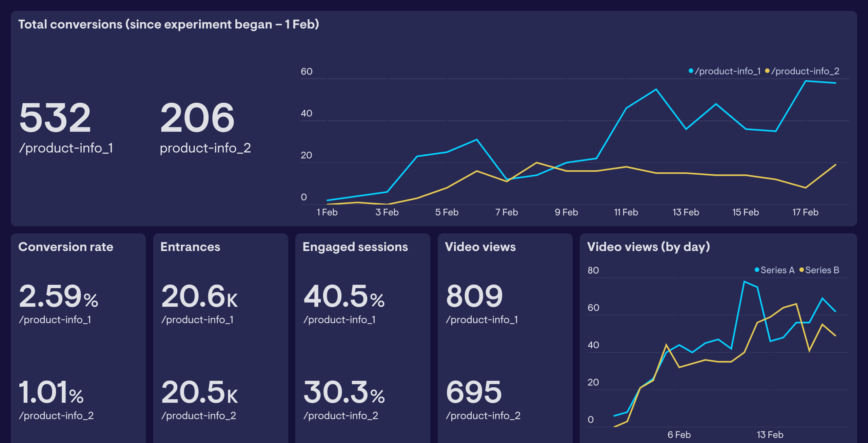
Task: Click the Total conversions panel title
Action: pyautogui.click(x=169, y=24)
